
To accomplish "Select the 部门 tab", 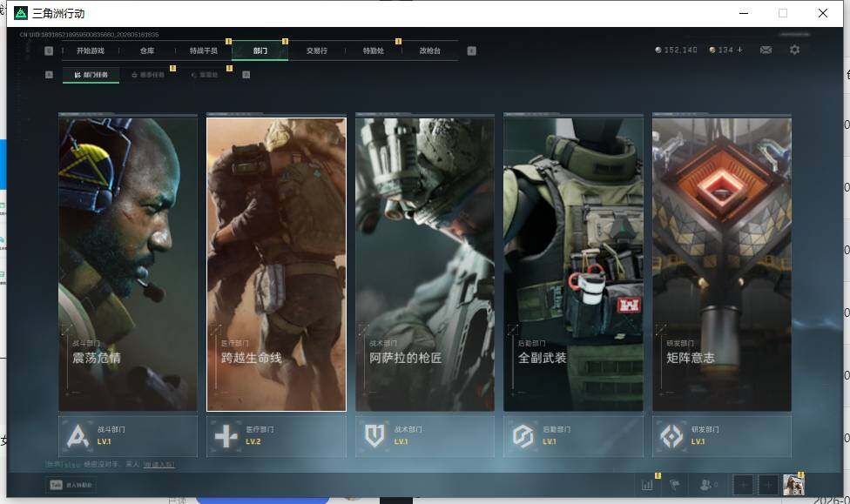I will point(260,51).
